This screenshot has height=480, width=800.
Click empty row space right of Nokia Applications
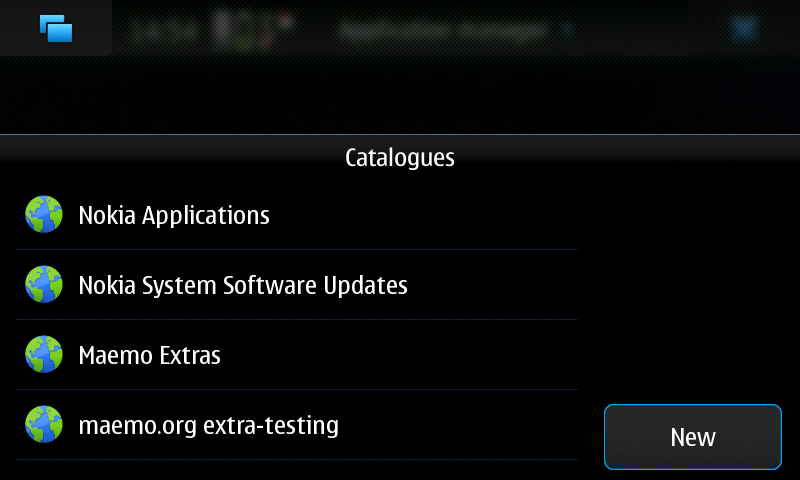(423, 215)
